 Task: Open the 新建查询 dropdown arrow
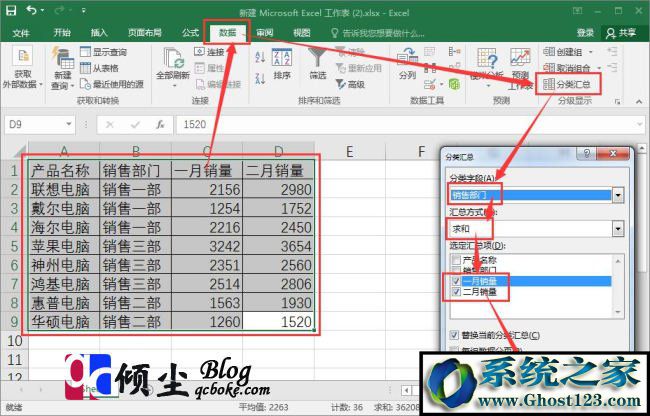coord(73,86)
